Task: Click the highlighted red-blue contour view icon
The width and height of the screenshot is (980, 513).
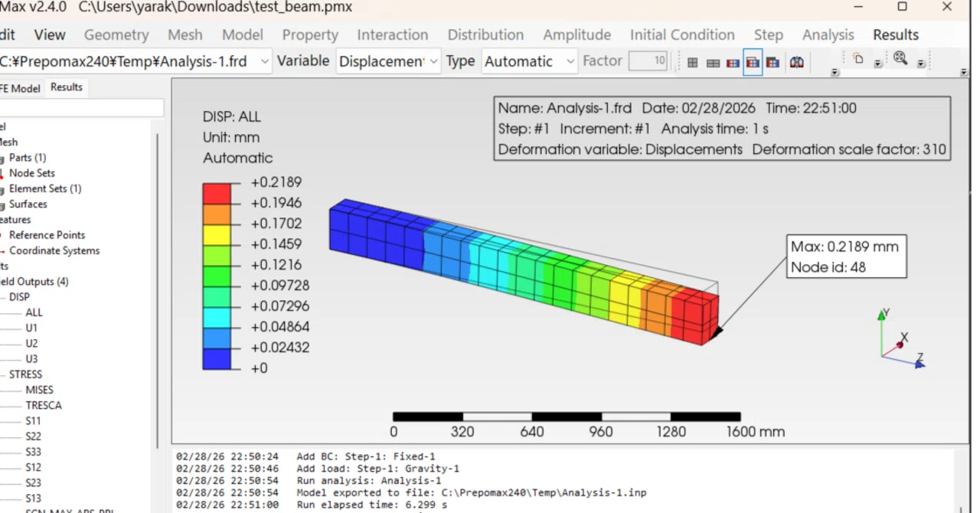Action: coord(753,62)
